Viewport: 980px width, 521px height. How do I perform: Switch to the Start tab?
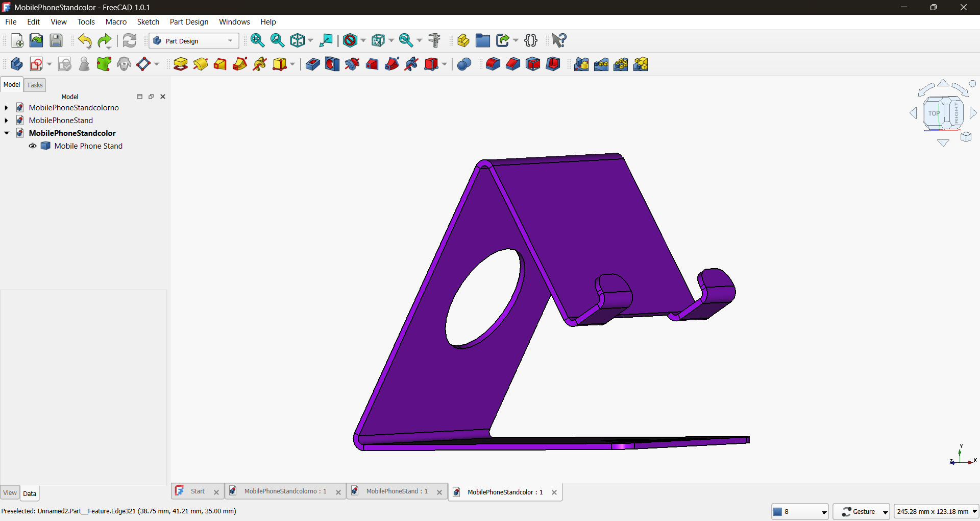click(x=198, y=491)
